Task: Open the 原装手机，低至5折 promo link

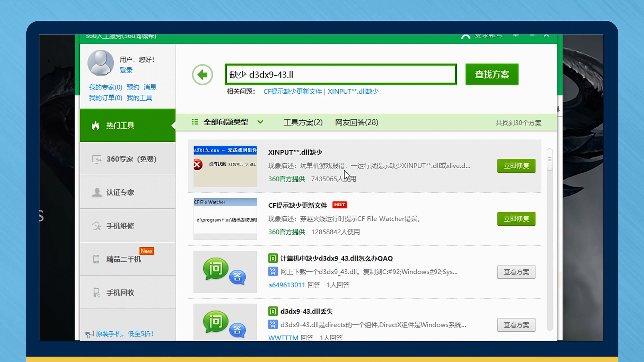Action: pos(124,334)
